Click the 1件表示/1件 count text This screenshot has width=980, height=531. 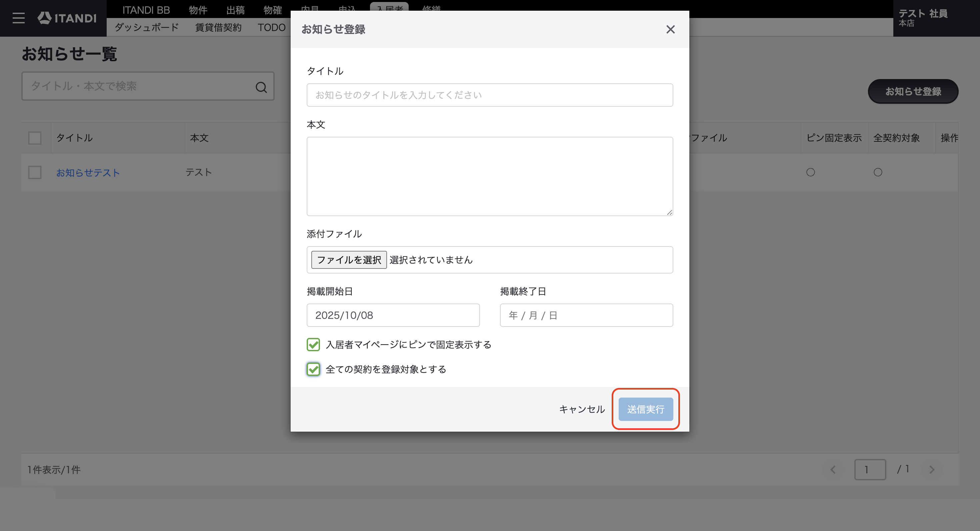click(54, 470)
